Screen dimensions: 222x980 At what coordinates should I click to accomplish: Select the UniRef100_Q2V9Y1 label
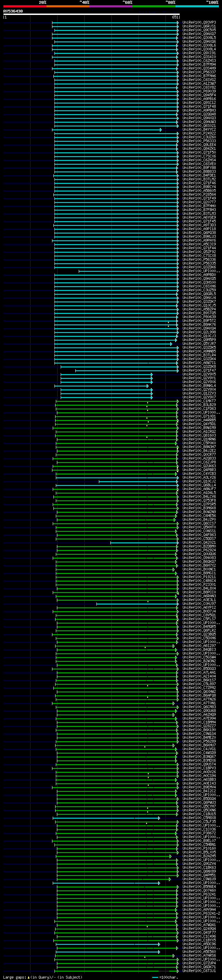[199, 378]
